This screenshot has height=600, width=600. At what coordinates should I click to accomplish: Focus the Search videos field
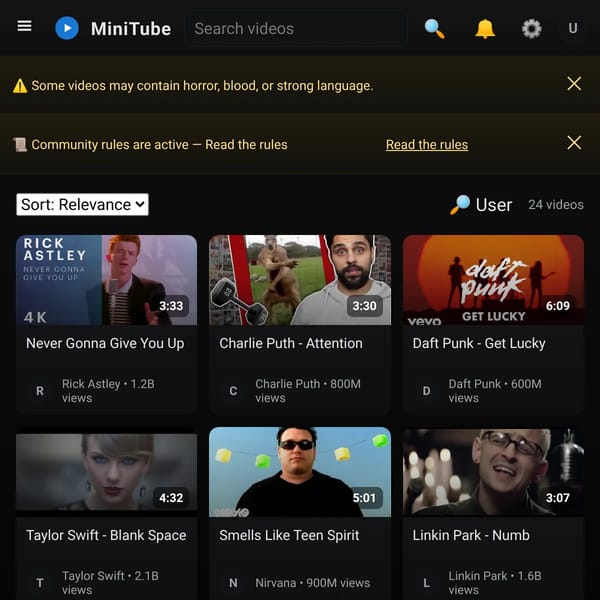[x=296, y=29]
